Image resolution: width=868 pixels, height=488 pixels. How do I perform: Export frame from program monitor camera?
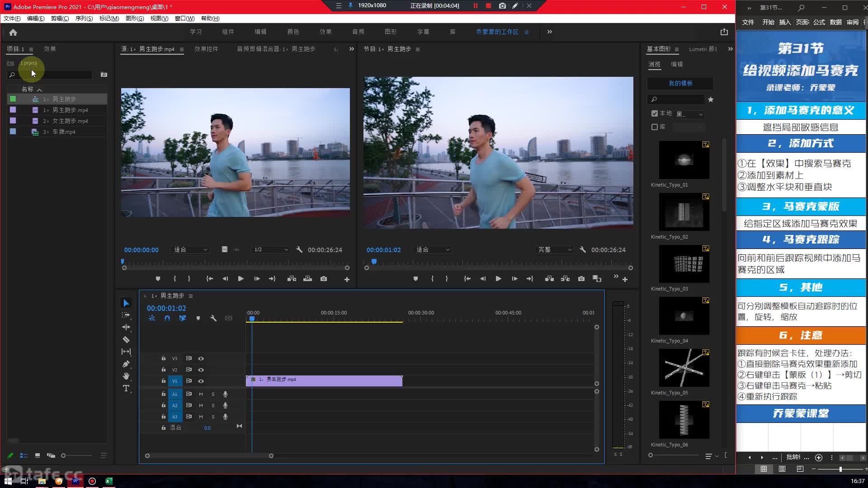click(x=581, y=279)
